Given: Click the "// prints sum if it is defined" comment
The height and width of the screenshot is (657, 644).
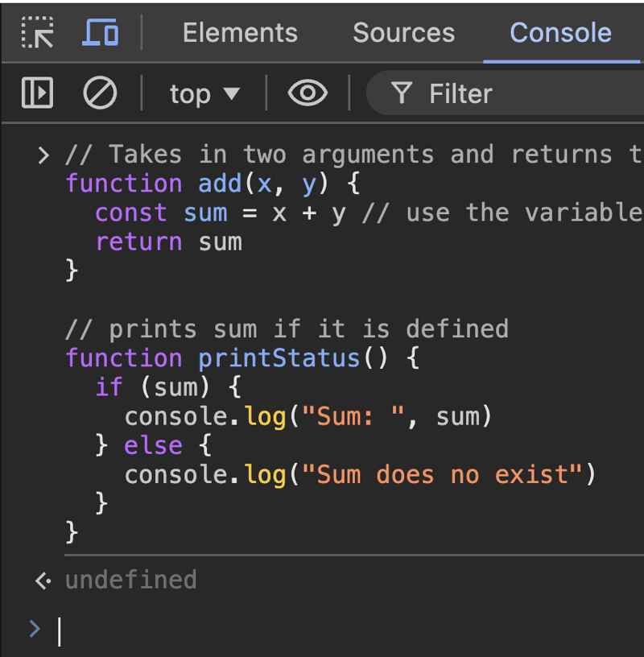Looking at the screenshot, I should [287, 329].
